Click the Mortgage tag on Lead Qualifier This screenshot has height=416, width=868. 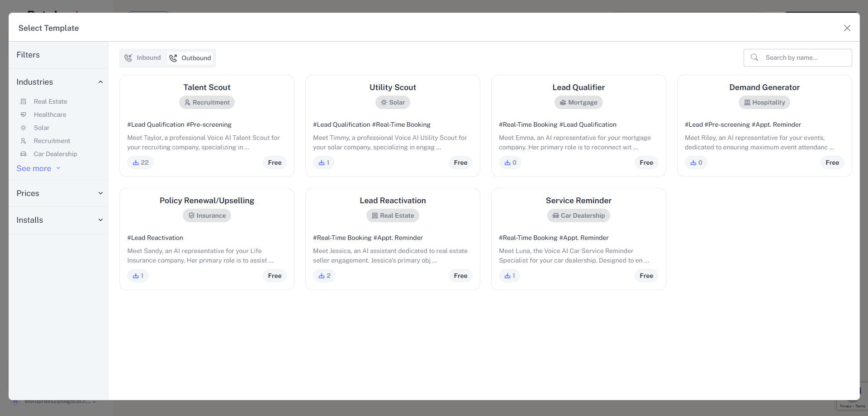pos(579,102)
